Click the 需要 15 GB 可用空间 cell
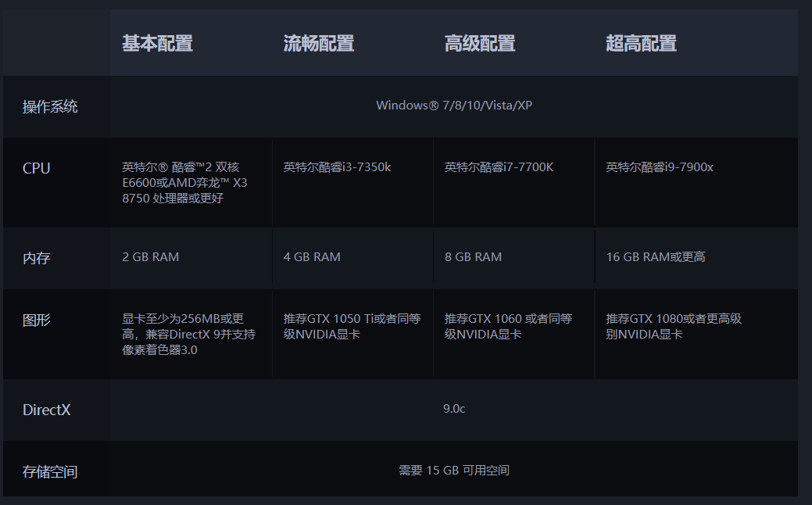This screenshot has height=505, width=812. click(454, 471)
